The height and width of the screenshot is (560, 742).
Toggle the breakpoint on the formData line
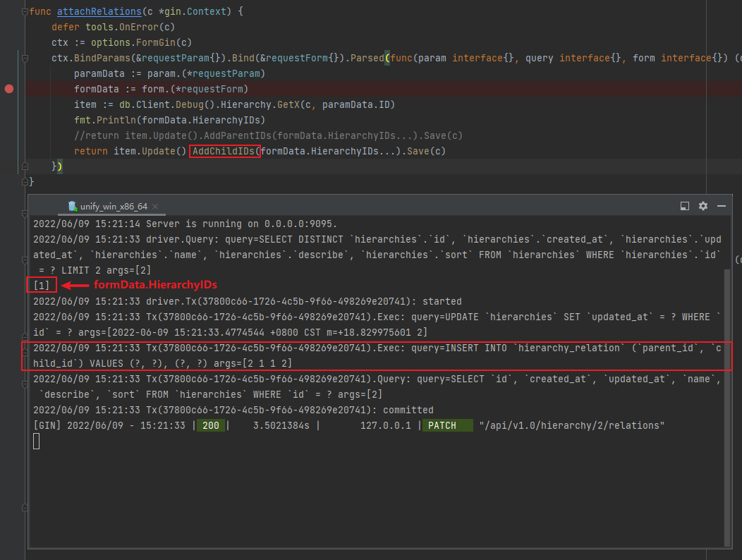point(8,89)
